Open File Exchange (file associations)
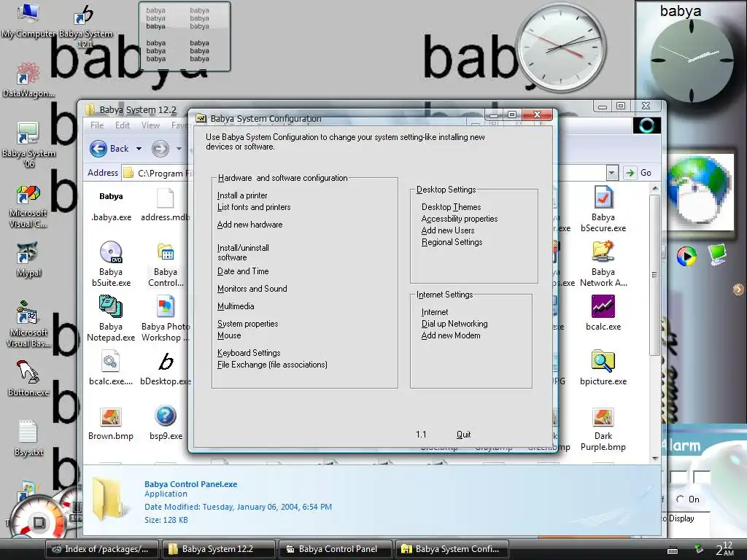This screenshot has width=747, height=560. (x=272, y=365)
